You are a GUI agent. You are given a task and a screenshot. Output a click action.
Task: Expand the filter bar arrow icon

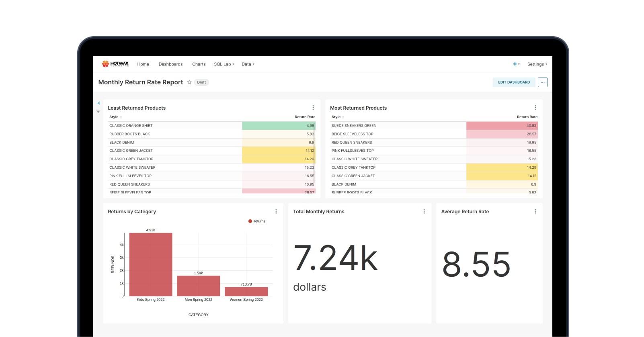pos(98,103)
